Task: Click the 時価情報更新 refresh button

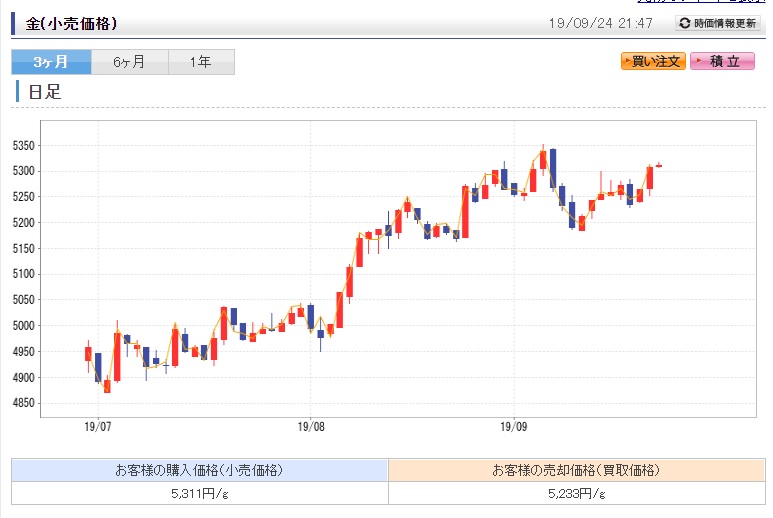Action: (x=718, y=23)
